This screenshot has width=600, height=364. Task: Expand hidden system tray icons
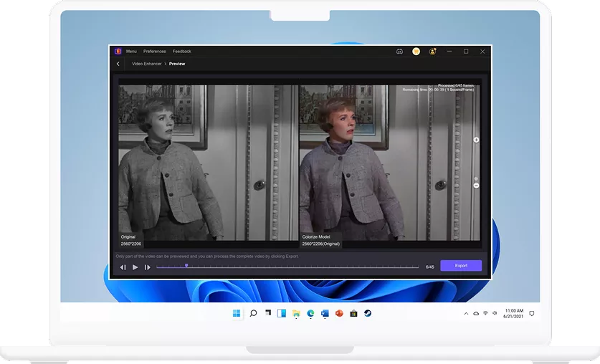(466, 314)
